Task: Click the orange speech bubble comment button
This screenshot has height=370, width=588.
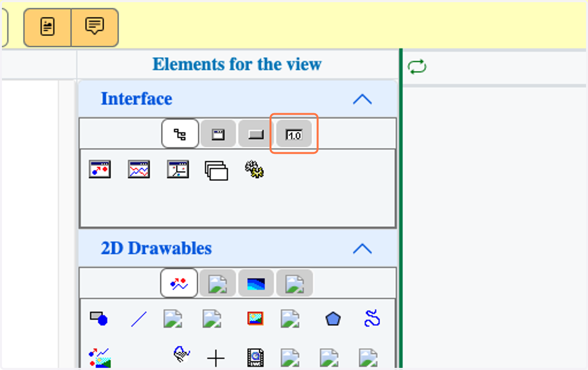Action: click(95, 27)
